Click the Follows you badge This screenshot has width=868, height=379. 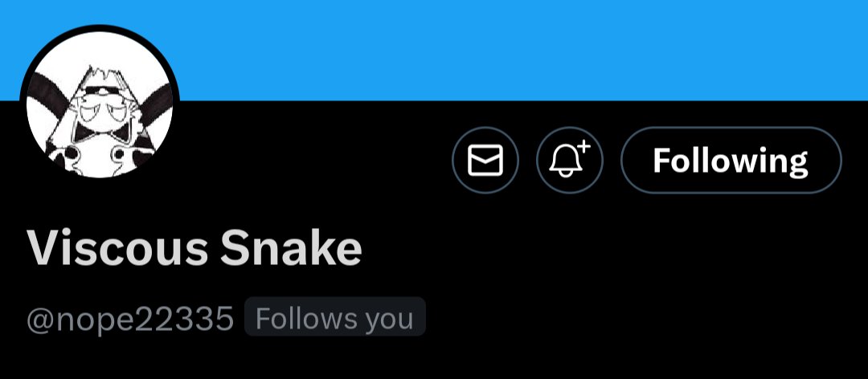[x=335, y=317]
